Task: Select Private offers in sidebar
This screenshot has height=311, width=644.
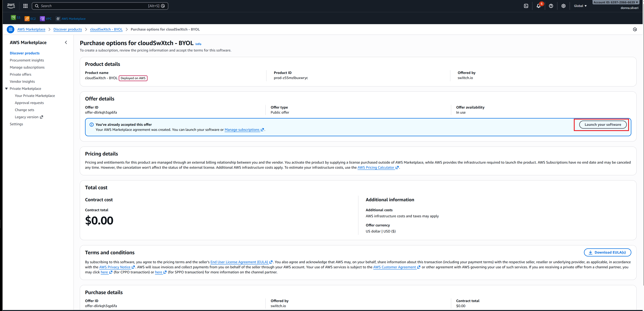Action: [x=21, y=75]
